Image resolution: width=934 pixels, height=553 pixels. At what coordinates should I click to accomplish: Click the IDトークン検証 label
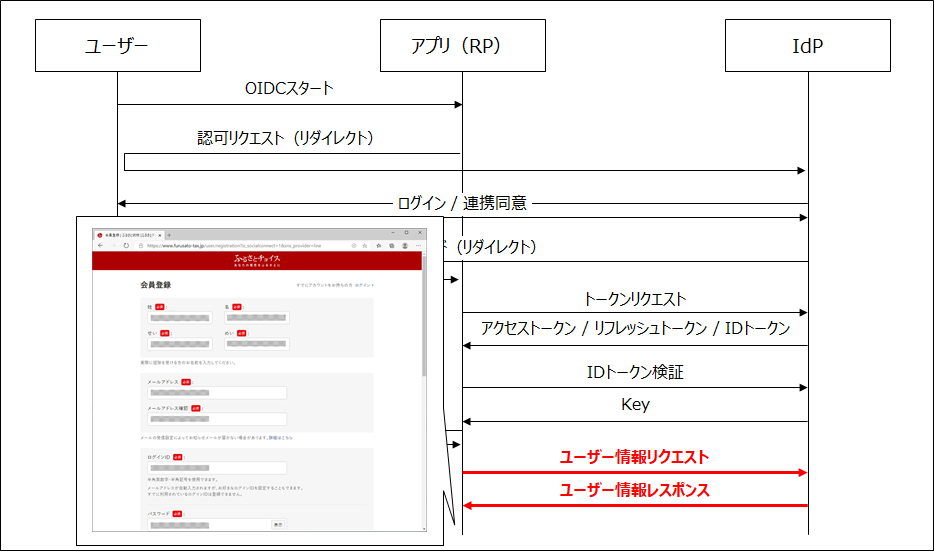635,372
